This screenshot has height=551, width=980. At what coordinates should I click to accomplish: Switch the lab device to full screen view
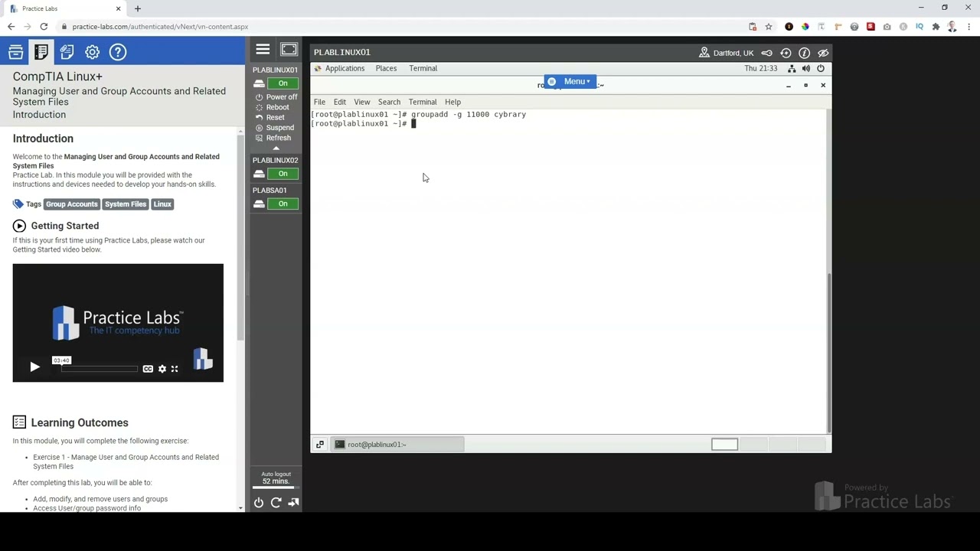[x=289, y=50]
